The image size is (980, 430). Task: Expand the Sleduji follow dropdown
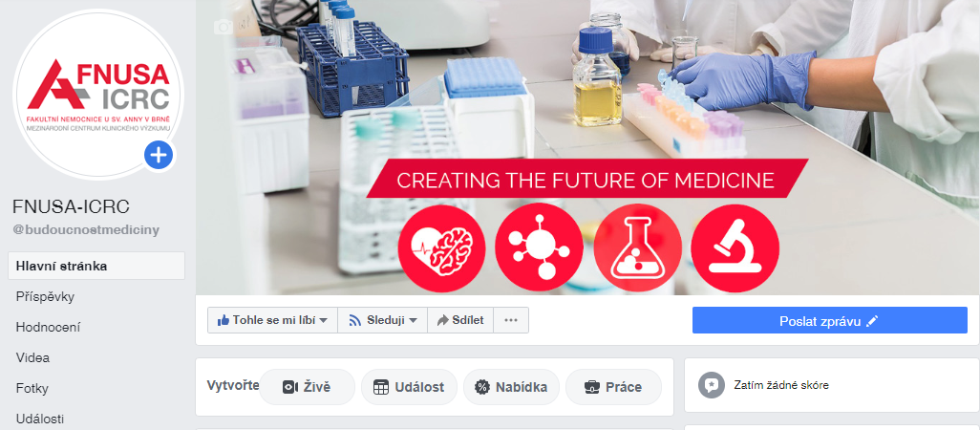(x=382, y=320)
